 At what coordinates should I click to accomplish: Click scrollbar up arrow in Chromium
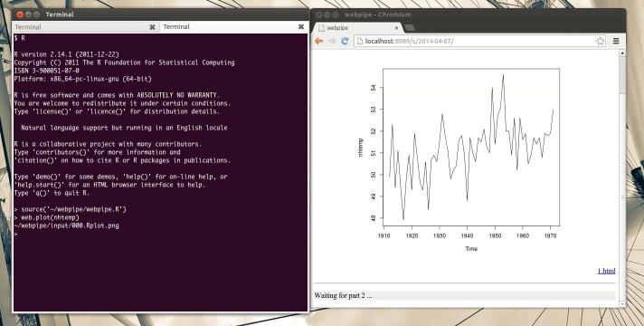[621, 53]
